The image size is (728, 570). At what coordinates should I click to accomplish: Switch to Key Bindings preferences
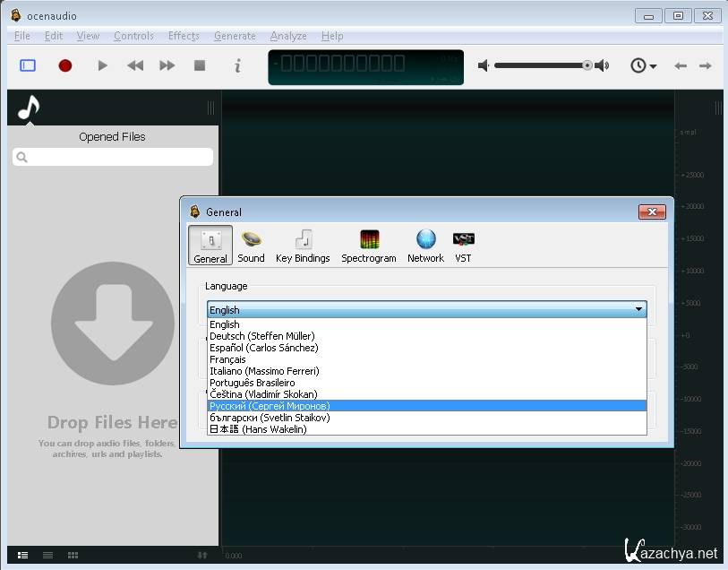pos(303,246)
